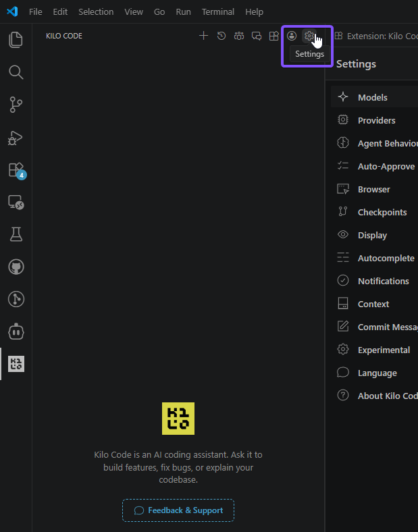Select Models settings section

(x=375, y=97)
